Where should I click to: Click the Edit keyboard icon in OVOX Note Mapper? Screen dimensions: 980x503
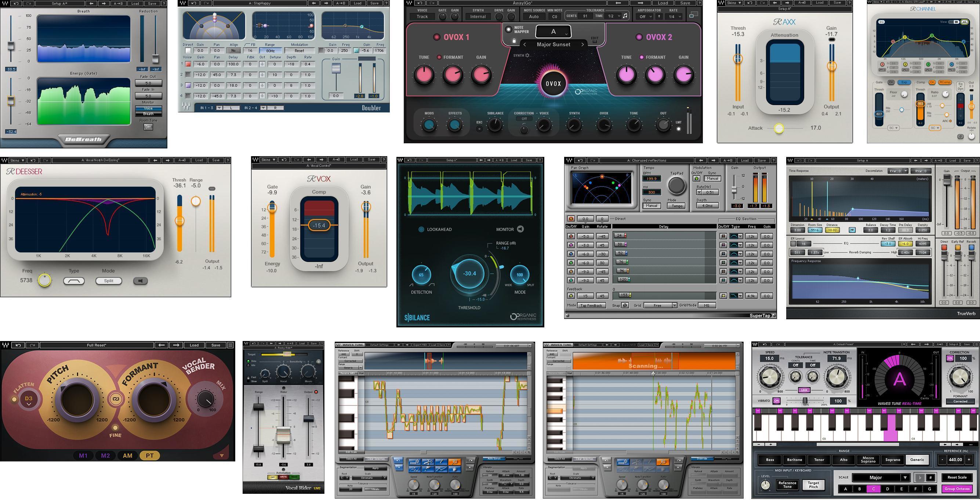(x=595, y=40)
